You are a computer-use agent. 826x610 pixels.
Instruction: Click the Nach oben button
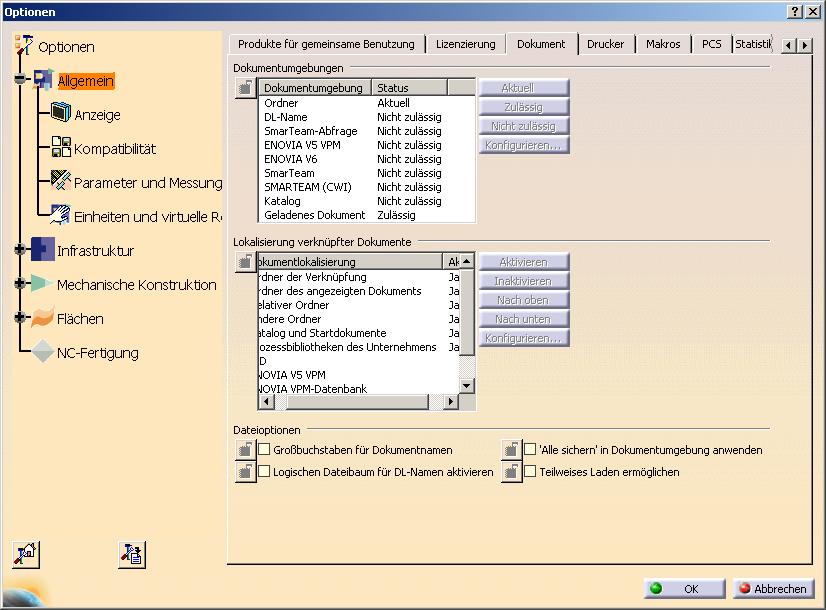tap(524, 300)
